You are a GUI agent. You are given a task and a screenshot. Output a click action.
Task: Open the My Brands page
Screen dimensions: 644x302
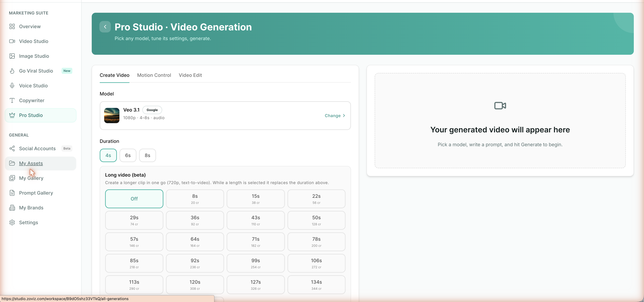pyautogui.click(x=40, y=208)
